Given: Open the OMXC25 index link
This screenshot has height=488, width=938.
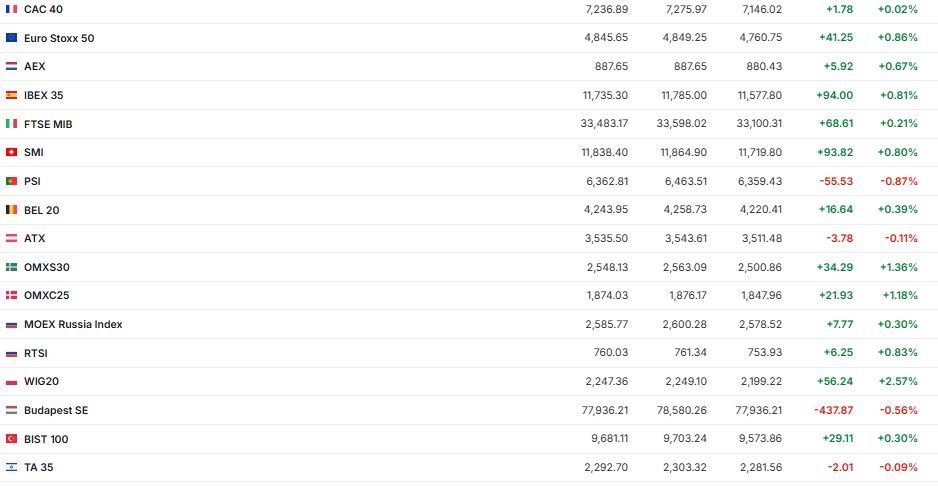Looking at the screenshot, I should point(46,296).
